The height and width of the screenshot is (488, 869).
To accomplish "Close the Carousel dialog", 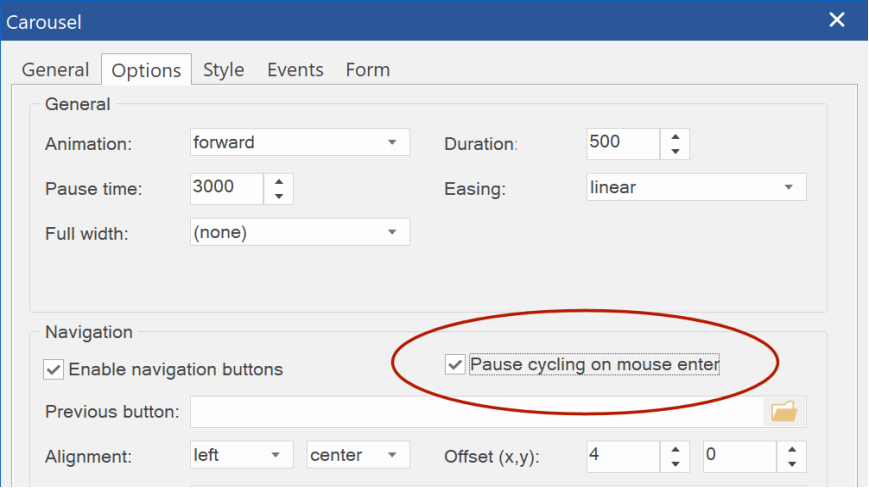I will click(837, 20).
